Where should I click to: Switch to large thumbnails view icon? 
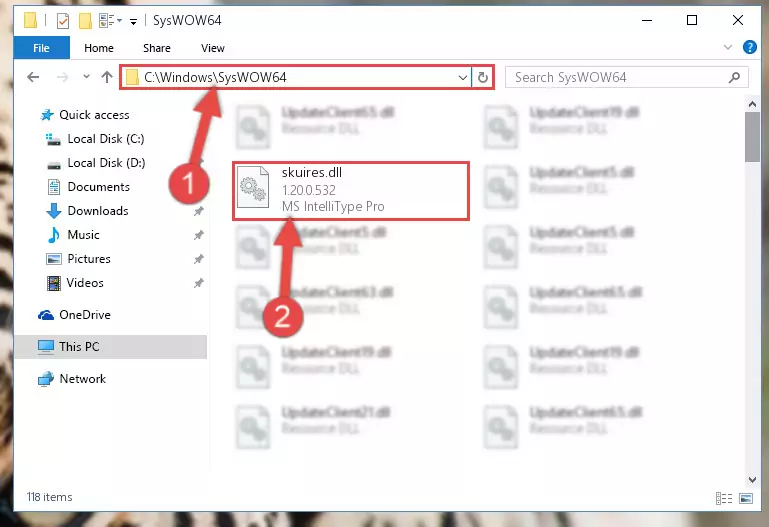[746, 499]
